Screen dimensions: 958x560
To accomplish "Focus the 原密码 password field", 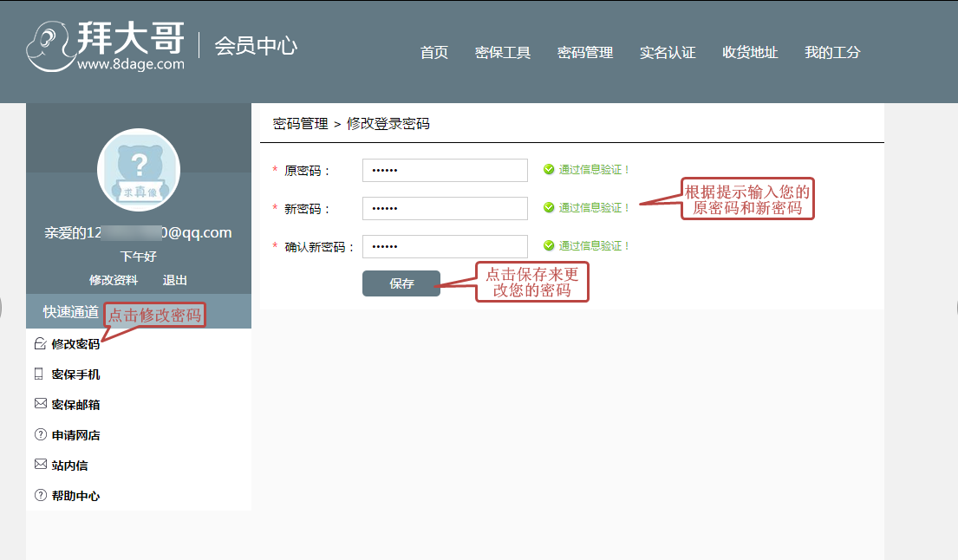I will (445, 171).
